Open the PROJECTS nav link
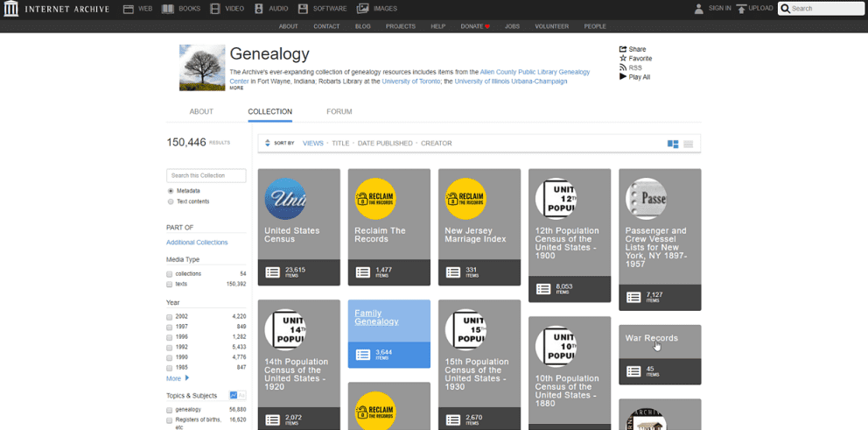The height and width of the screenshot is (430, 868). pyautogui.click(x=400, y=26)
